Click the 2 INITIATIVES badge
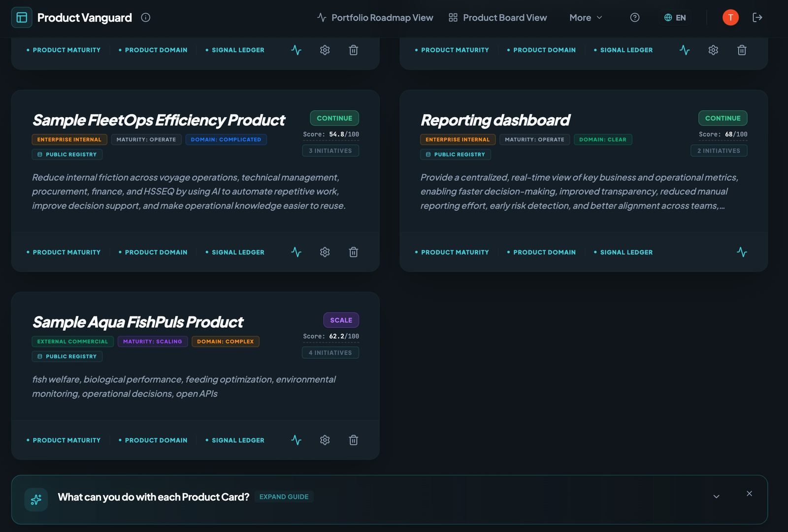788x532 pixels. pos(719,151)
